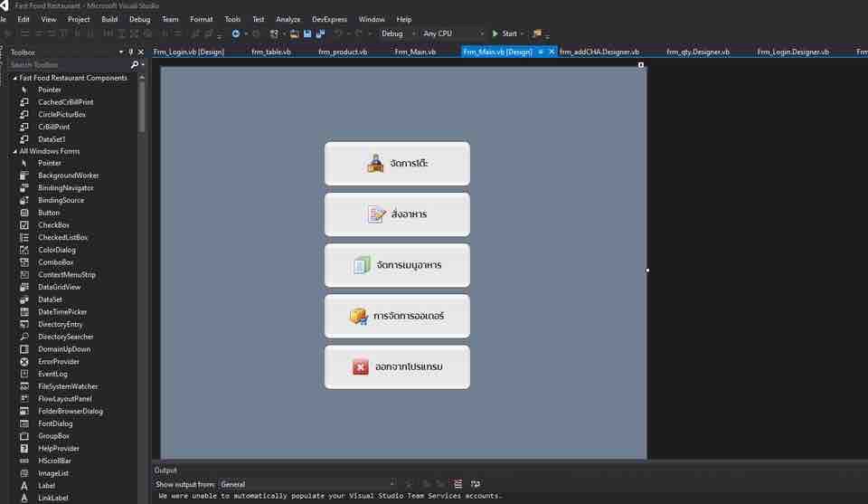This screenshot has width=868, height=504.
Task: Select the ComboBox toolbox icon
Action: 24,262
